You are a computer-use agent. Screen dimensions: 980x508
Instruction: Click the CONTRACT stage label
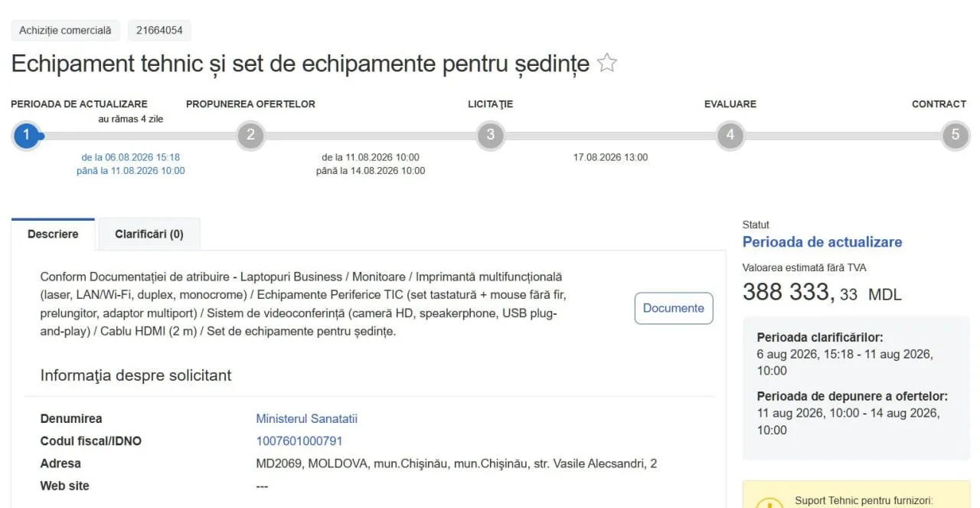[939, 104]
